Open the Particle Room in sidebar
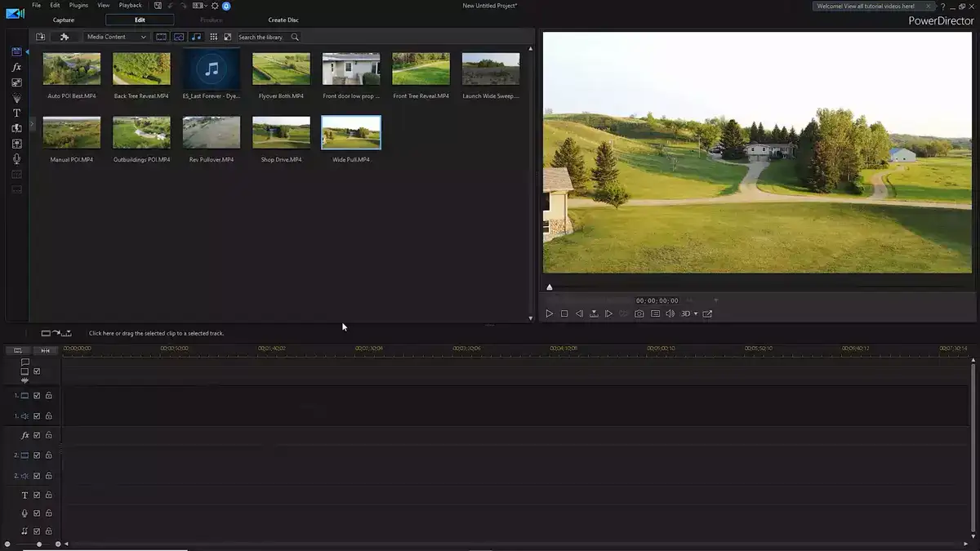Viewport: 980px width, 551px height. coord(16,98)
